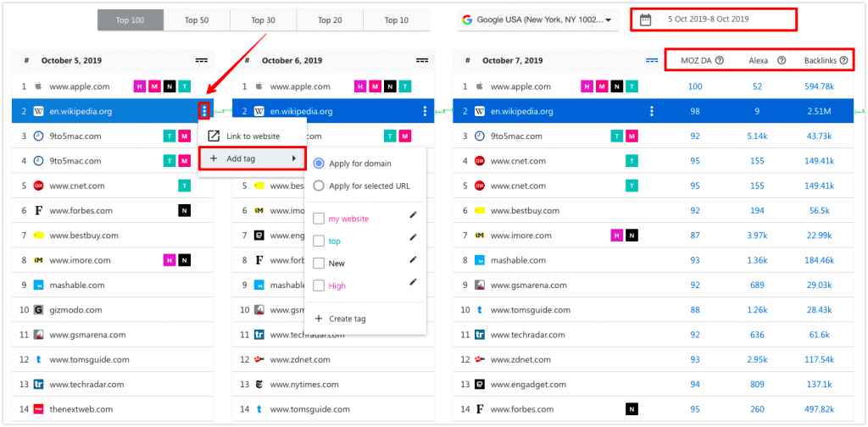Click mashable.com in the October 5 column

[77, 286]
